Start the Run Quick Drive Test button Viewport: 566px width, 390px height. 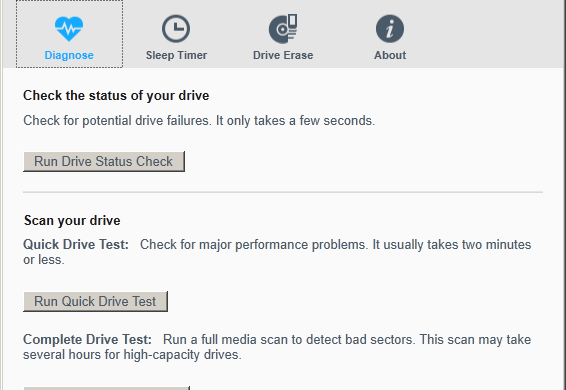pyautogui.click(x=95, y=302)
